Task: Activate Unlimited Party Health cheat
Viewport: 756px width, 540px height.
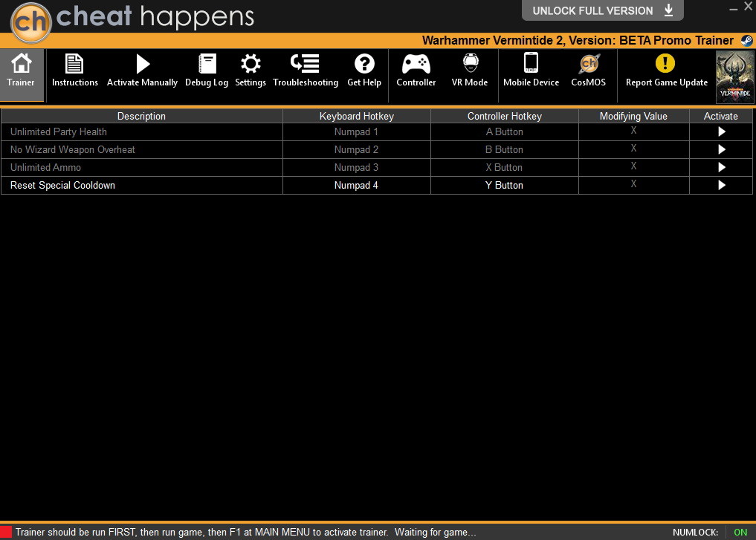Action: 721,131
